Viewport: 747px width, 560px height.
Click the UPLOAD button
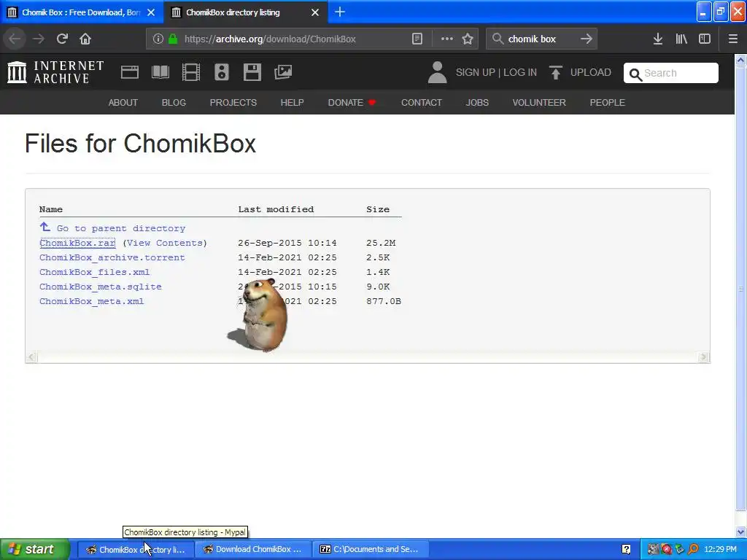tap(580, 72)
